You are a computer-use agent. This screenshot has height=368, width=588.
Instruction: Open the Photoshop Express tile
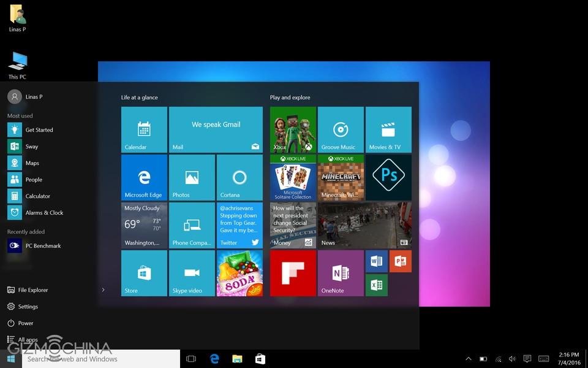pos(388,177)
